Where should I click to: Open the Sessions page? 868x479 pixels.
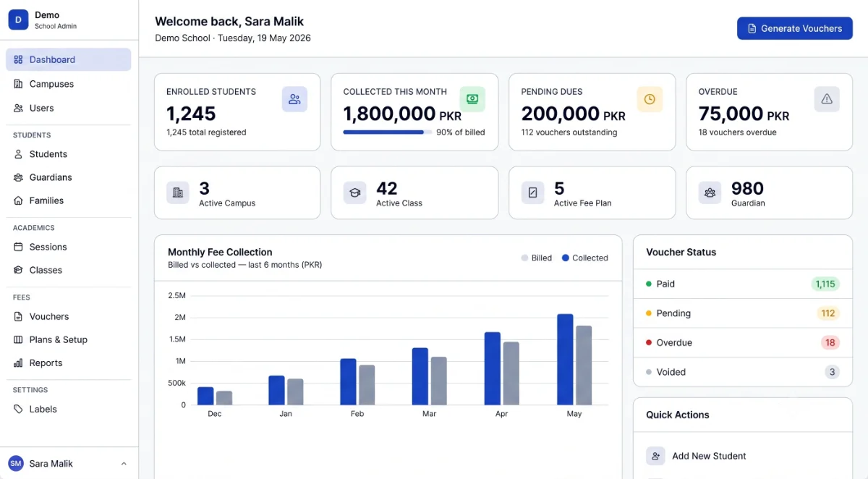[69, 247]
